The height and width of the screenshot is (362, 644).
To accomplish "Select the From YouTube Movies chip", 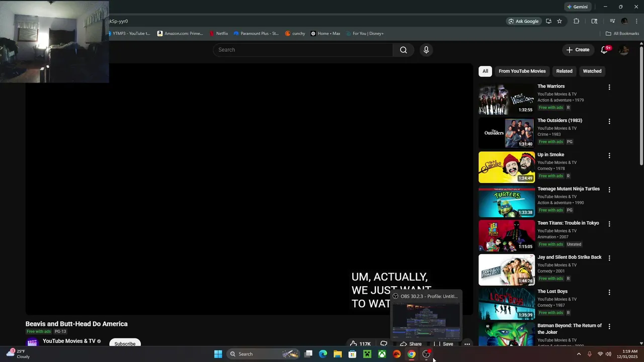I will click(522, 71).
